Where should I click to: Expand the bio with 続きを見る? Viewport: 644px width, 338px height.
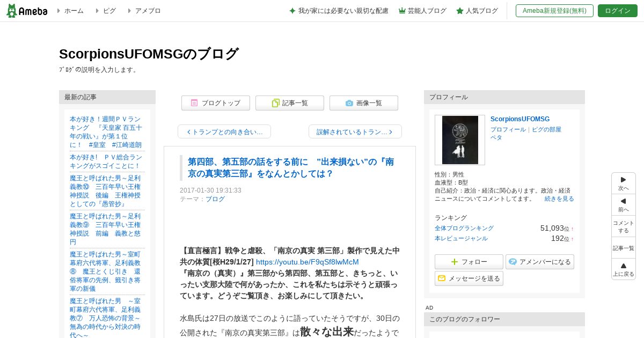559,199
